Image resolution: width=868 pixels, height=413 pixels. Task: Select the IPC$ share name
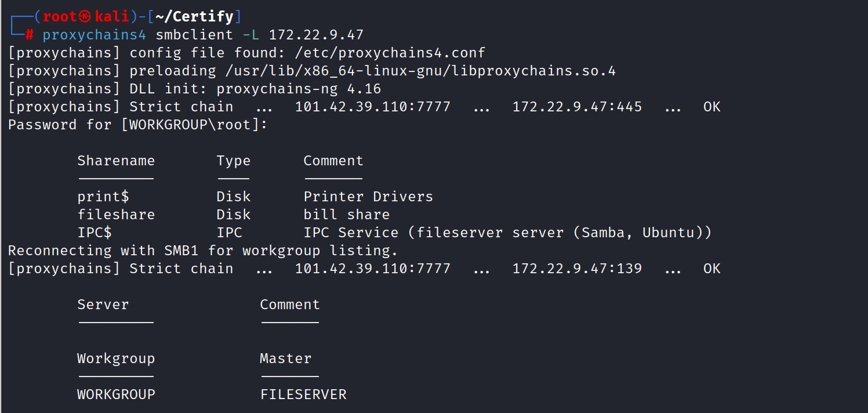95,233
